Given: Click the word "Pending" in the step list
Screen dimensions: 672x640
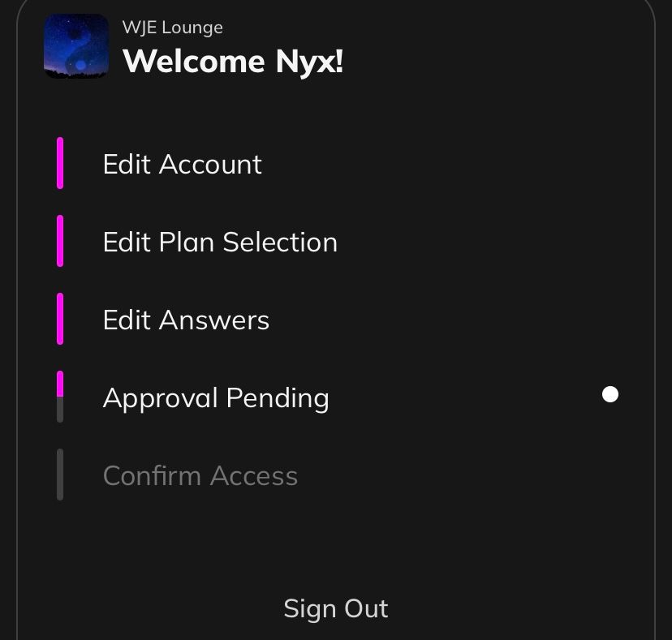Looking at the screenshot, I should pyautogui.click(x=278, y=397).
